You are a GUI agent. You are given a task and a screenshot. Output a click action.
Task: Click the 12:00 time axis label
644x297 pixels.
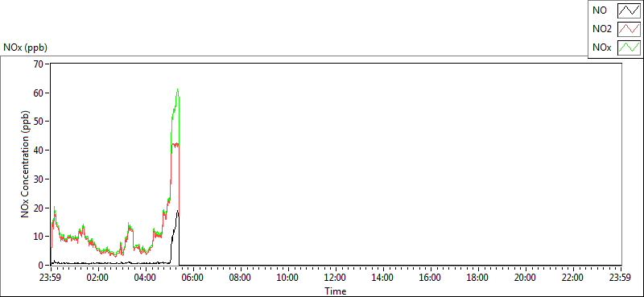pos(336,277)
